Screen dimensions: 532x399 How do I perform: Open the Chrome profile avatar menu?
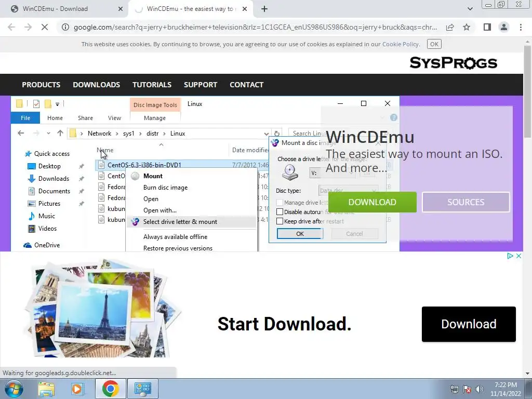tap(504, 27)
